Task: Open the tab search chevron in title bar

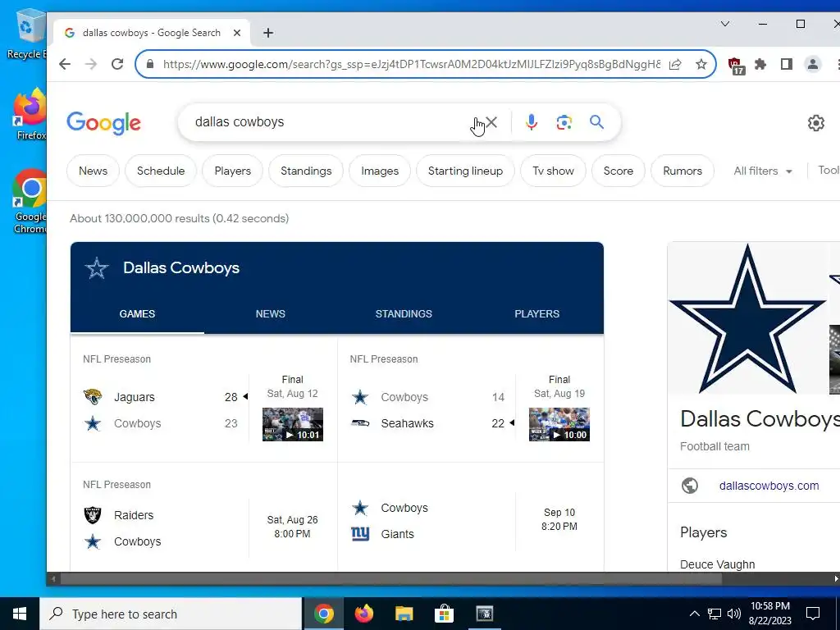Action: (x=725, y=24)
